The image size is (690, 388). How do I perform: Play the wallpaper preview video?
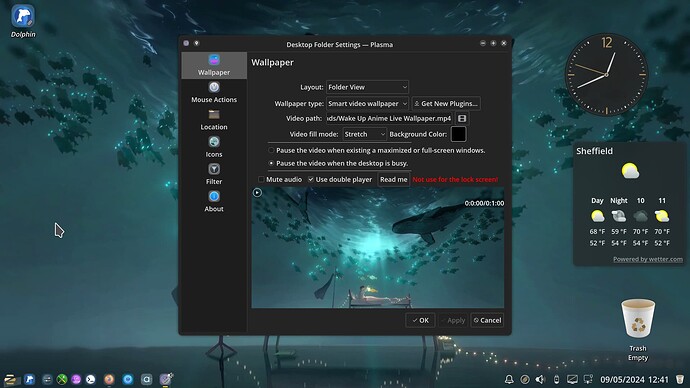[257, 192]
